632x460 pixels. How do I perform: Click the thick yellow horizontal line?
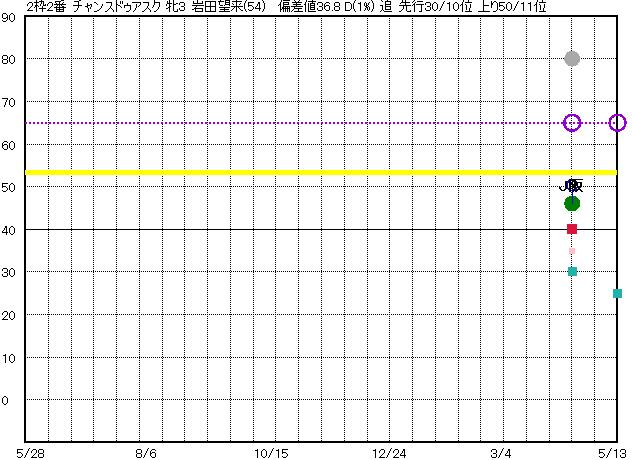click(x=300, y=172)
